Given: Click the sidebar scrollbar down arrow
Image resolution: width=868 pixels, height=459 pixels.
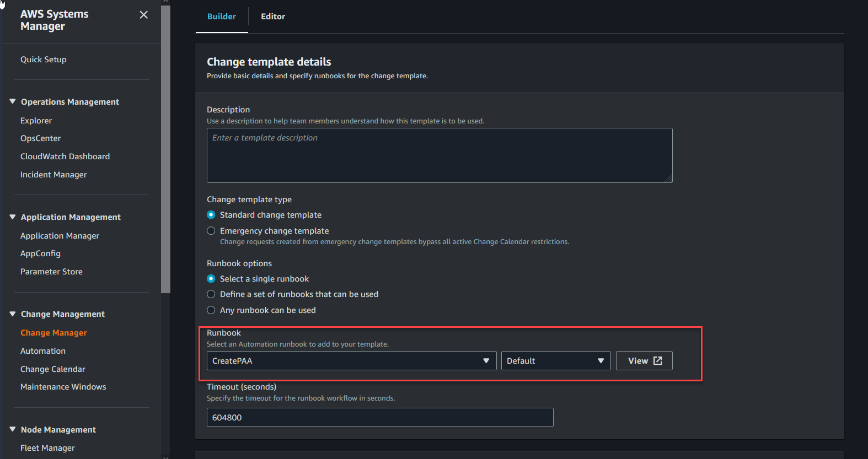Looking at the screenshot, I should pos(165,456).
